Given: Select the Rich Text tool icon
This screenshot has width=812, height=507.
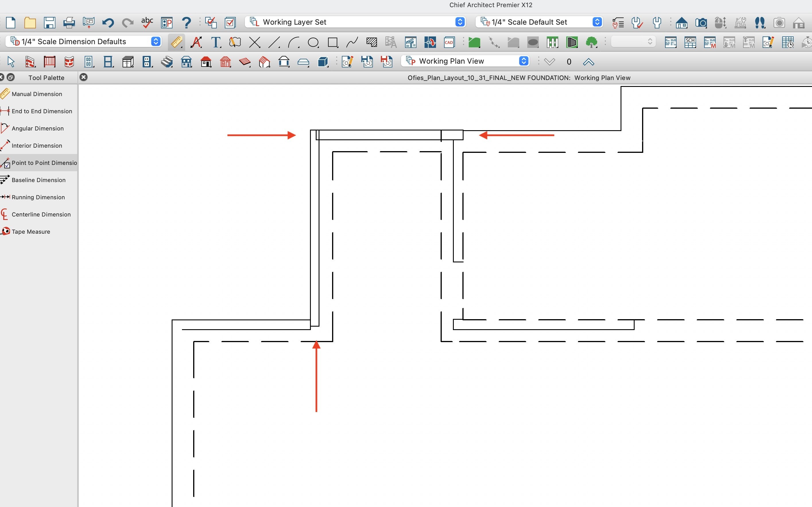Looking at the screenshot, I should pos(216,42).
